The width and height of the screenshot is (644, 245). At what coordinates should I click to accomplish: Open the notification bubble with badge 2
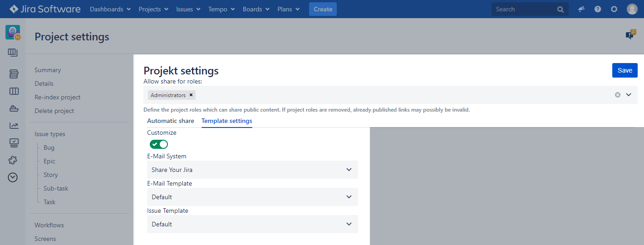(x=630, y=35)
